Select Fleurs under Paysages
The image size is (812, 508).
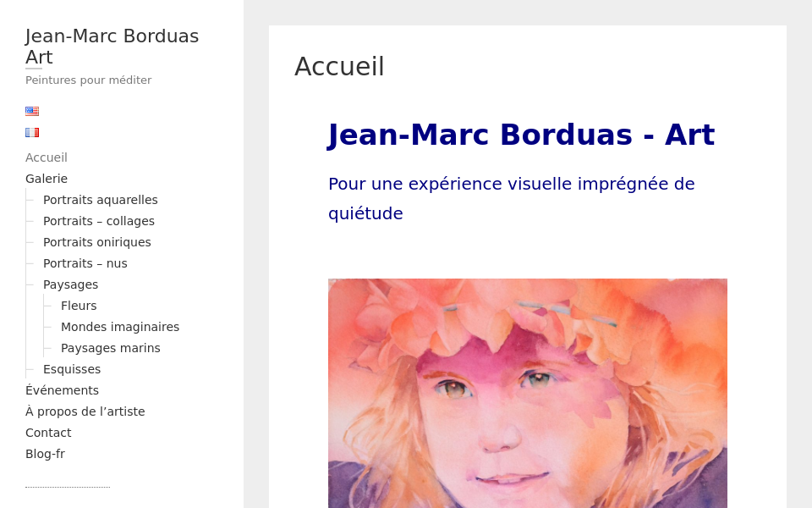79,306
